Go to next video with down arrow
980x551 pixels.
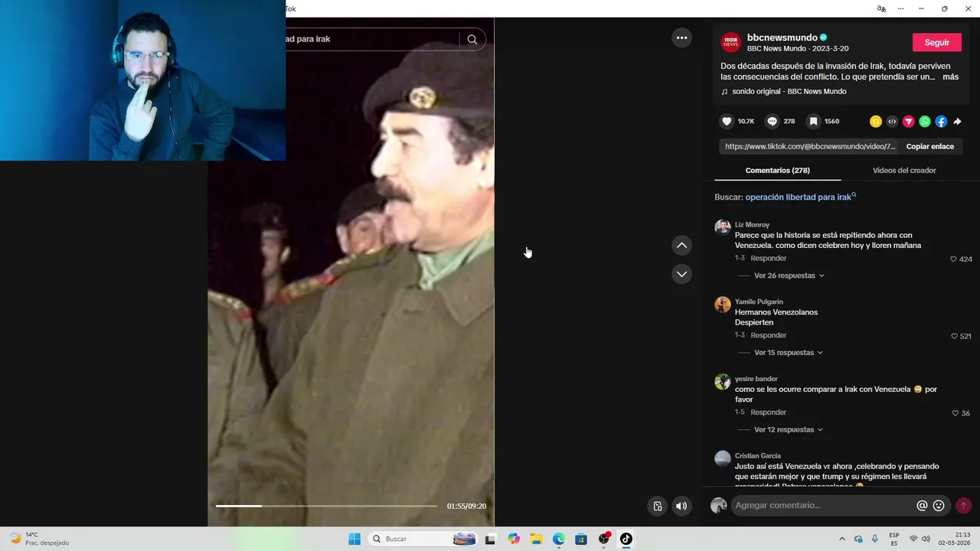click(x=681, y=273)
